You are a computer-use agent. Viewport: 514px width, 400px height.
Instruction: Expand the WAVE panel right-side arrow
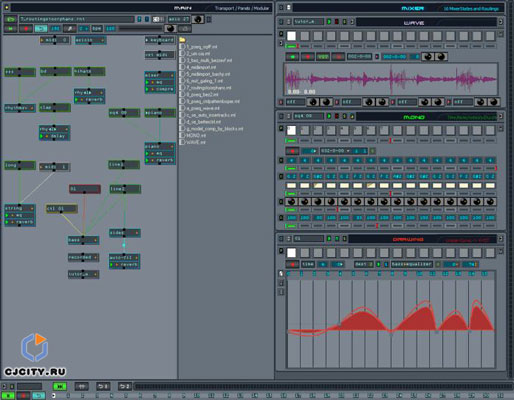coord(500,22)
